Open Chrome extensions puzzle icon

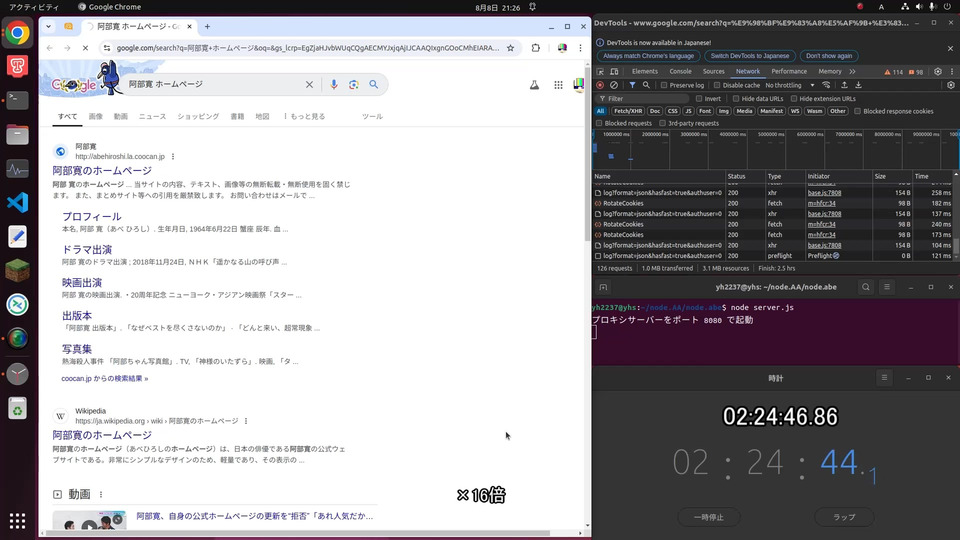(536, 48)
